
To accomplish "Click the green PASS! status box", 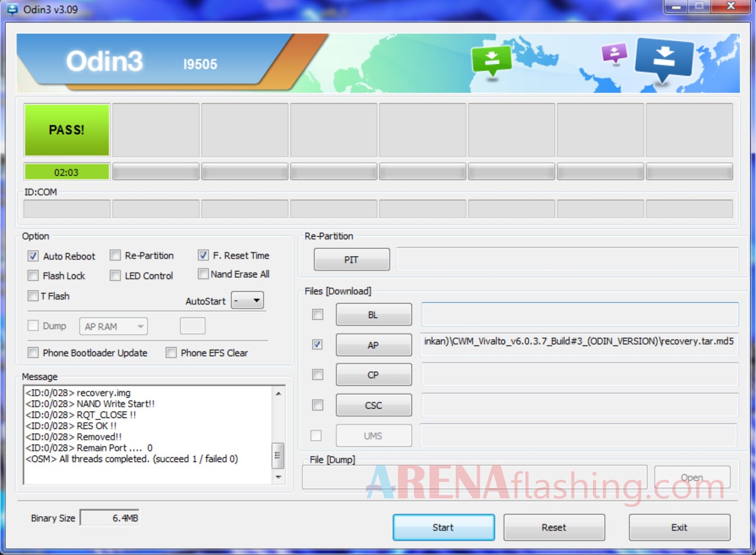I will click(67, 130).
